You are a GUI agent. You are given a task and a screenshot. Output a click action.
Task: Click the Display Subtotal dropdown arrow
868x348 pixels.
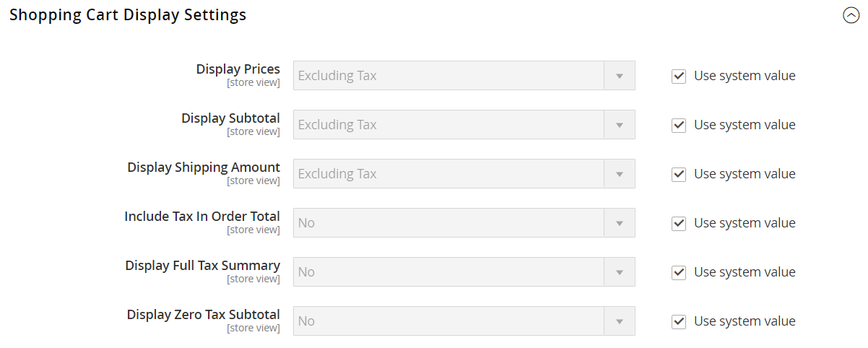click(620, 125)
